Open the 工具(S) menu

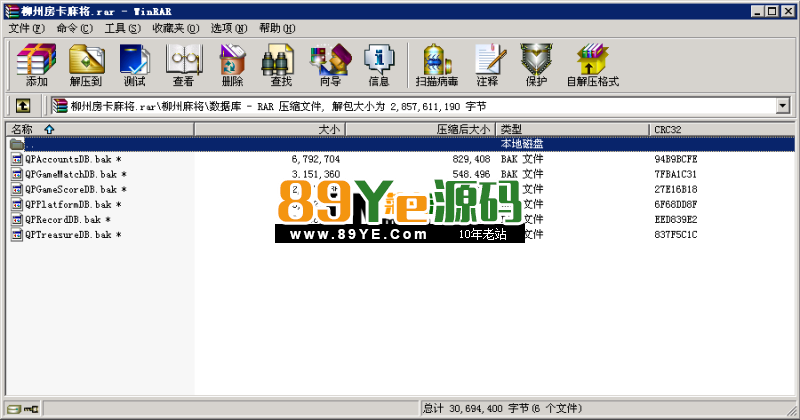point(122,28)
